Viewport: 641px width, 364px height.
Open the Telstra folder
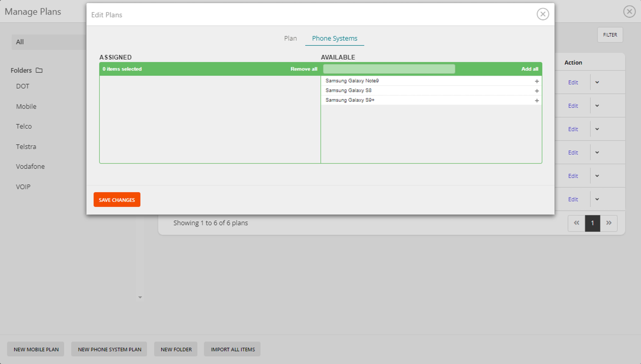[26, 147]
